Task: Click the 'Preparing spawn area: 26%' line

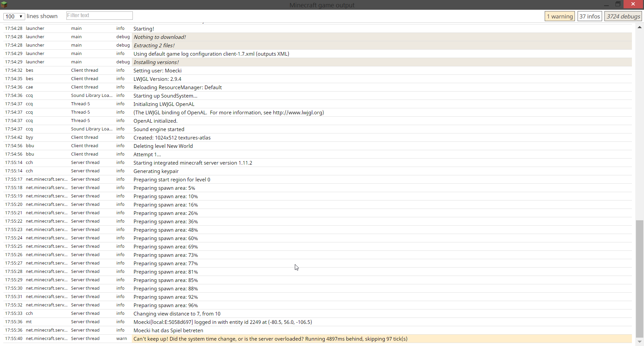Action: (318, 213)
